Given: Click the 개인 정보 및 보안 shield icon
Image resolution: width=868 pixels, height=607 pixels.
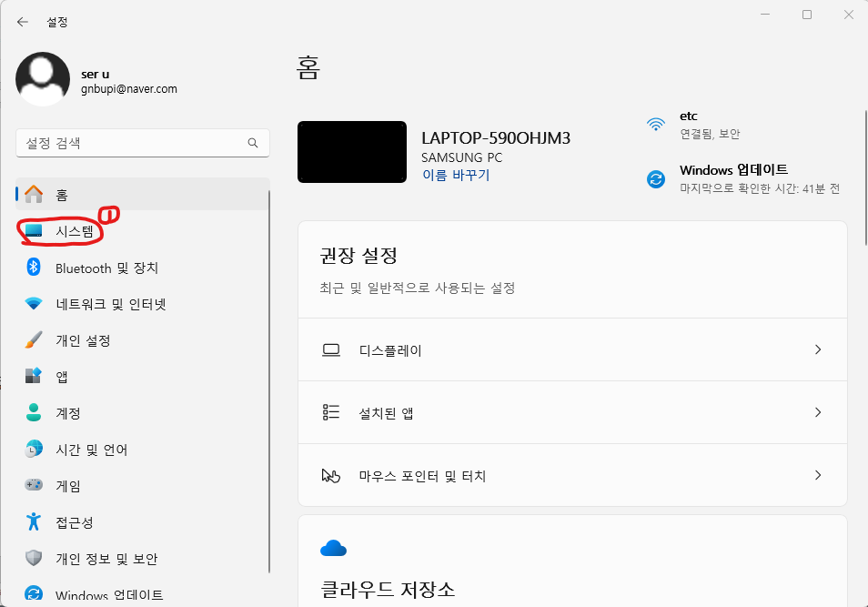Looking at the screenshot, I should pos(34,558).
